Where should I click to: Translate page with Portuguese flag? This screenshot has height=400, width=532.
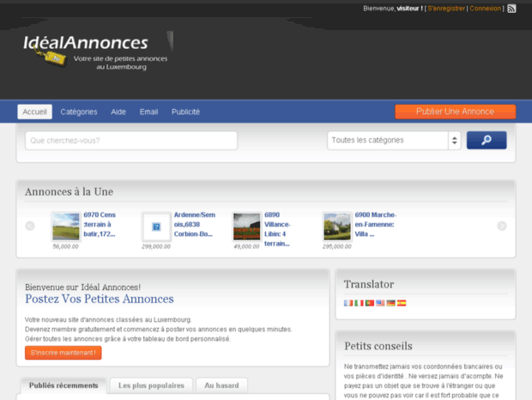pos(370,303)
